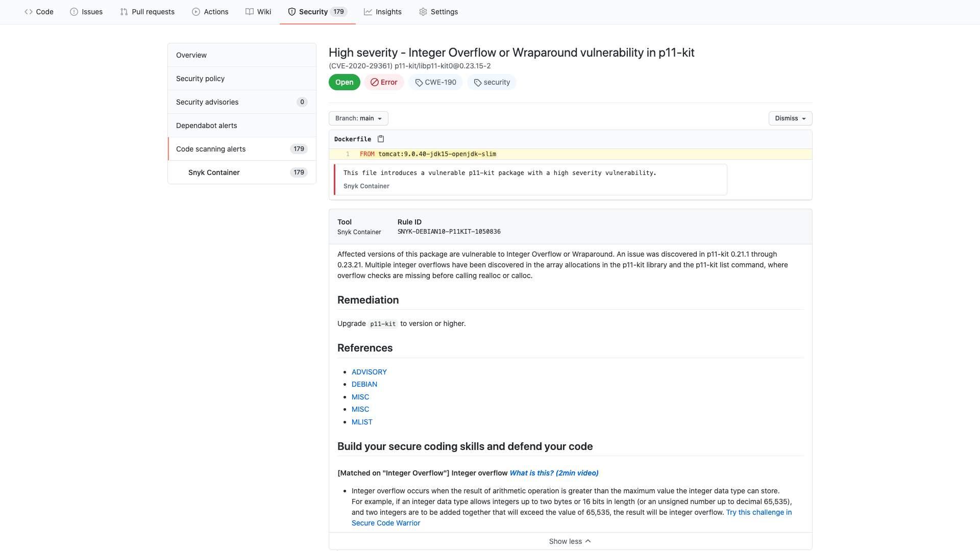Select the Insights graph icon
The image size is (980, 551).
pyautogui.click(x=369, y=11)
